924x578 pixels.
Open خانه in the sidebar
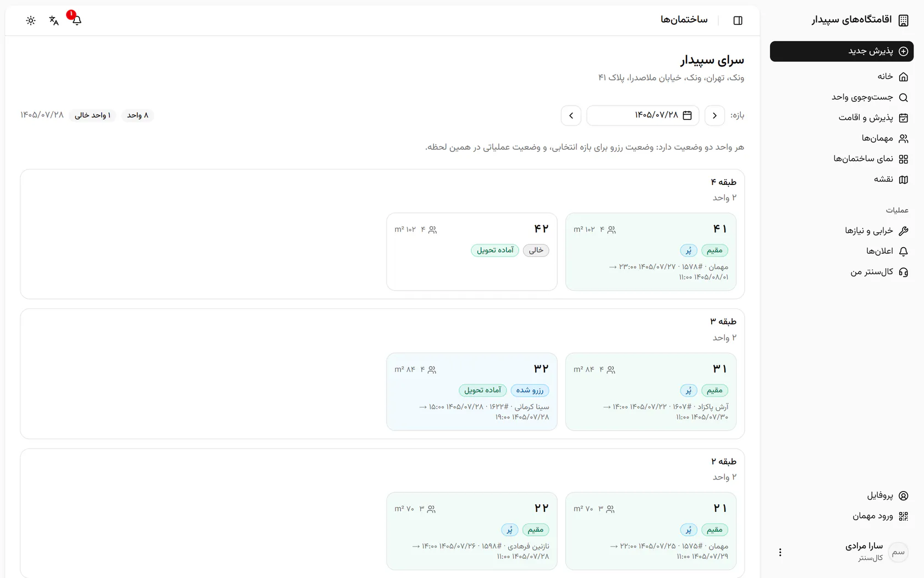coord(842,77)
